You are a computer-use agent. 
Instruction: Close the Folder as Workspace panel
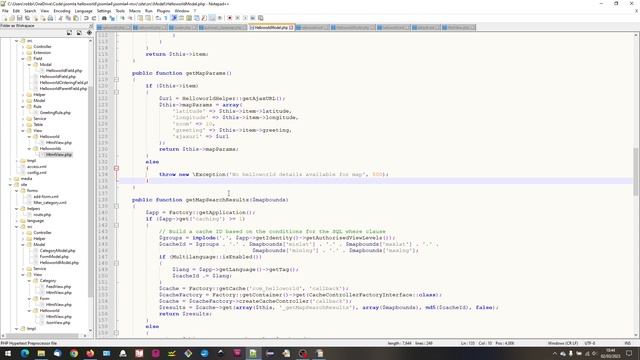tap(91, 26)
